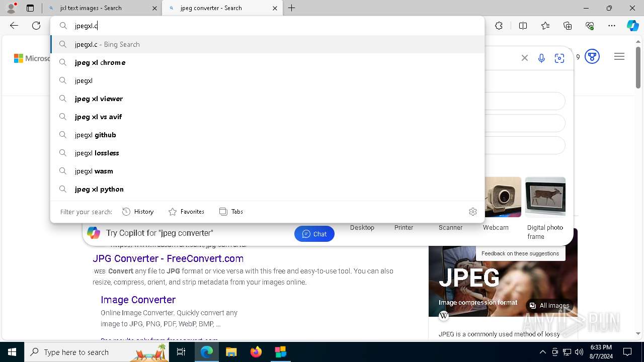Reload the page with Refresh icon
This screenshot has width=644, height=362.
[36, 26]
